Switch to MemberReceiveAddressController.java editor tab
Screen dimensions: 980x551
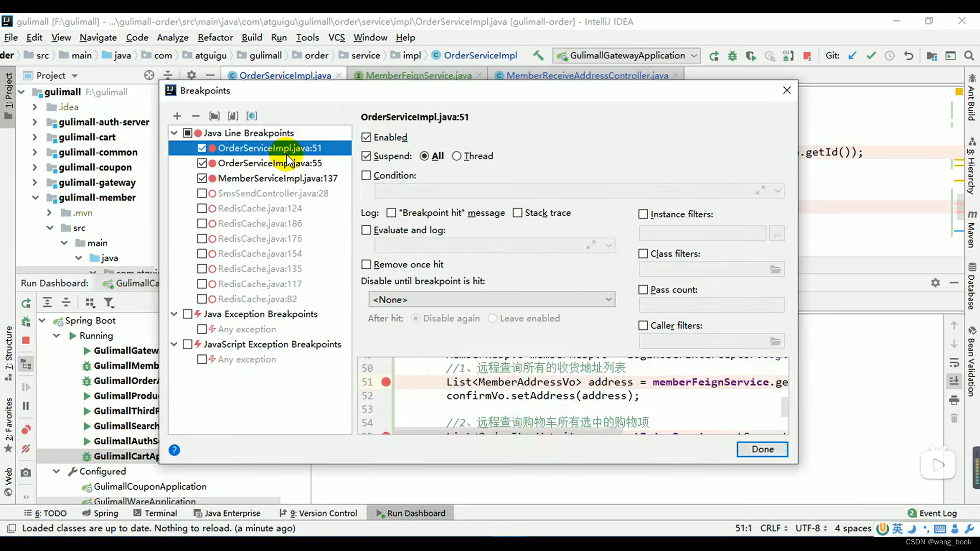(x=586, y=76)
